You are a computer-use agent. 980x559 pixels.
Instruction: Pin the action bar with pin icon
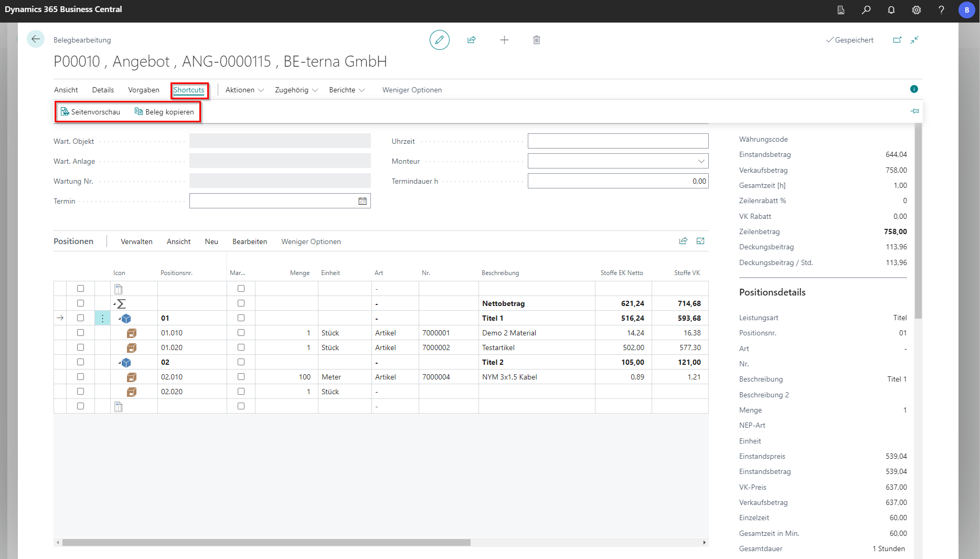point(914,111)
